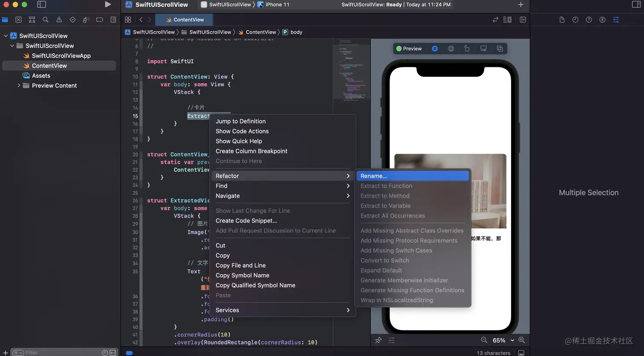This screenshot has height=356, width=644.
Task: Go back with the left chevron
Action: [141, 20]
